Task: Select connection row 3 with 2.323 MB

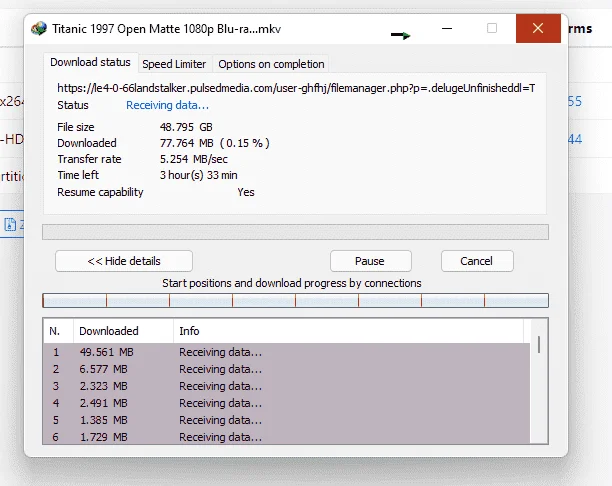Action: tap(286, 386)
